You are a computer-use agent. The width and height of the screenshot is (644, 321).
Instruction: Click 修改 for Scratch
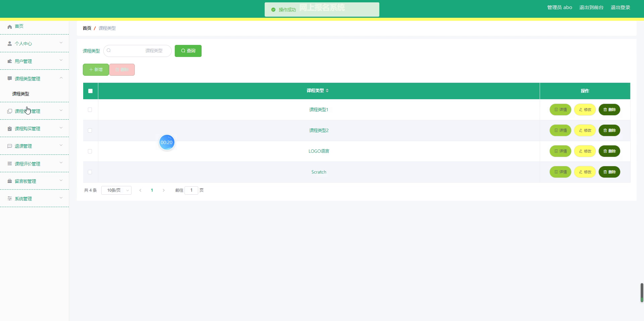(x=585, y=172)
